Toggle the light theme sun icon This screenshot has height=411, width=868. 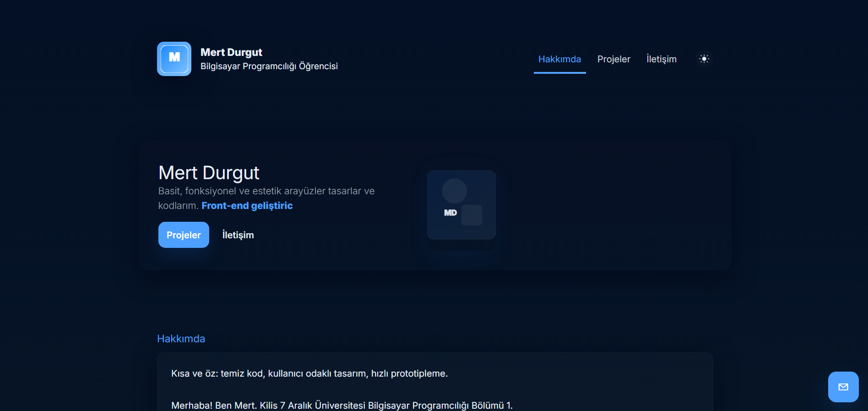click(704, 59)
